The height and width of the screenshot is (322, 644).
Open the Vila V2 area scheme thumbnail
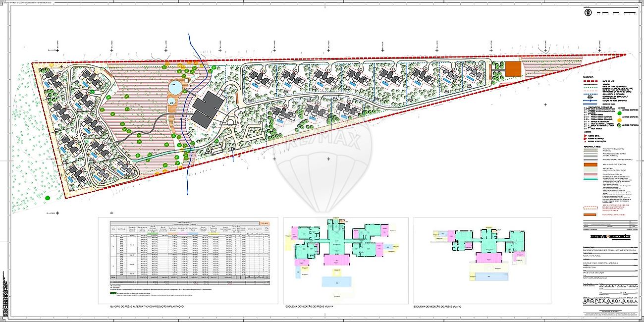pyautogui.click(x=482, y=260)
